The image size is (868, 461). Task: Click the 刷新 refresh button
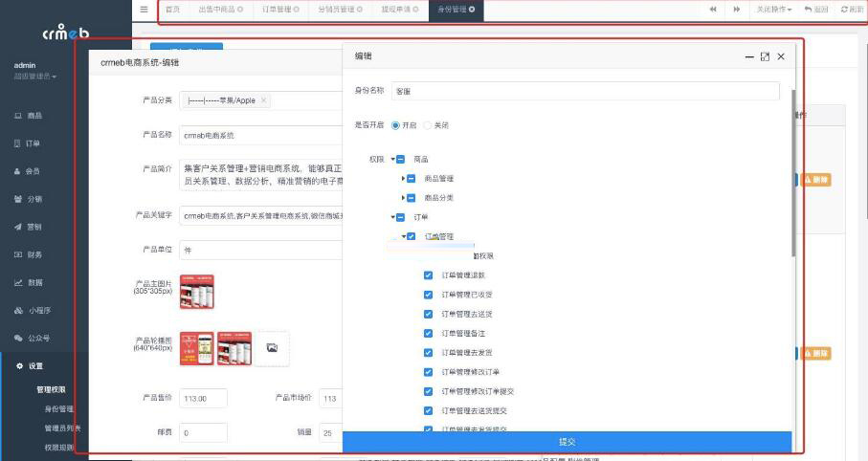tap(853, 10)
